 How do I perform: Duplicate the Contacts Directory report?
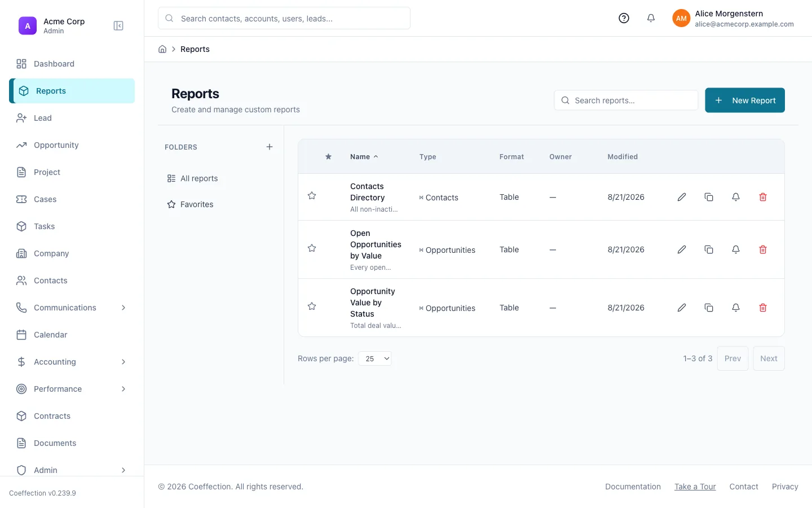point(709,197)
